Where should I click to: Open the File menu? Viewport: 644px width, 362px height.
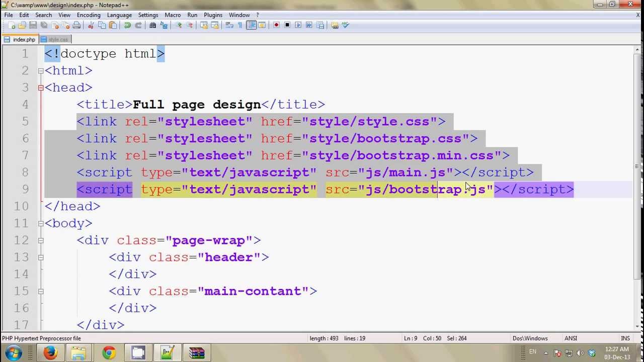9,15
